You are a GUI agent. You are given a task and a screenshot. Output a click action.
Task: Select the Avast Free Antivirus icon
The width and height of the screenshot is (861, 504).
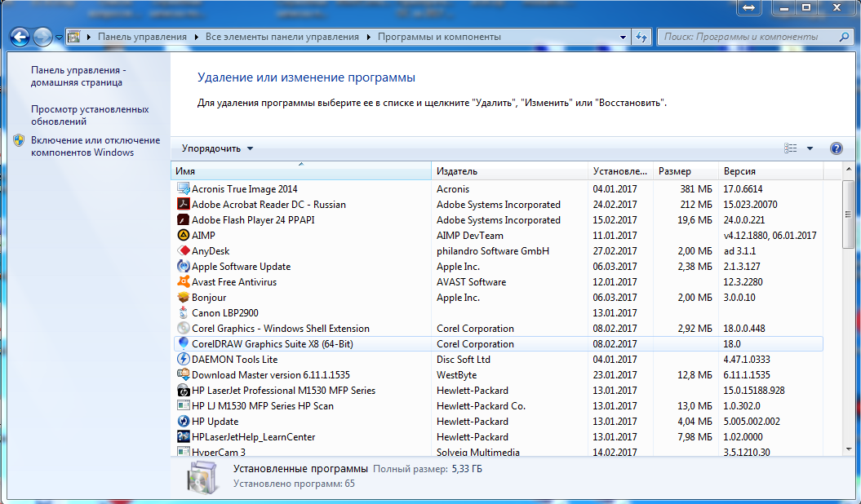tap(184, 282)
